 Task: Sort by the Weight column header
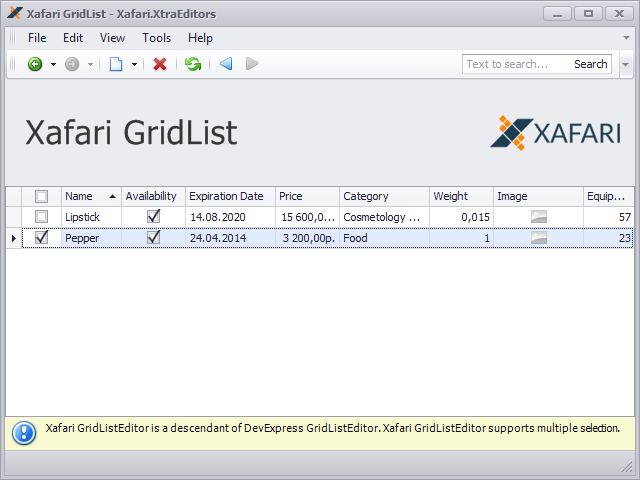point(461,196)
